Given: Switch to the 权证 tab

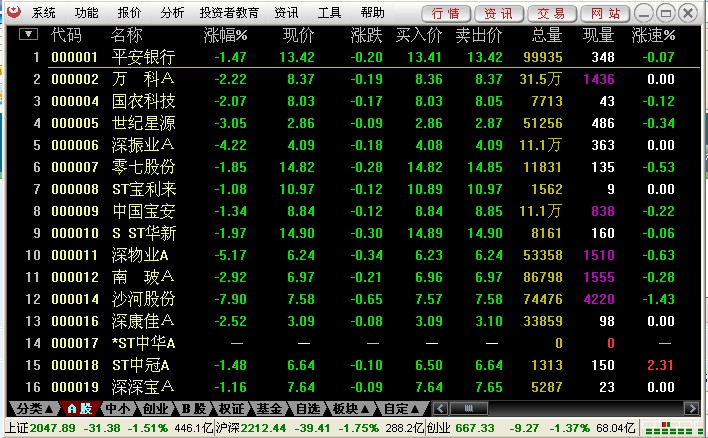Looking at the screenshot, I should click(231, 409).
